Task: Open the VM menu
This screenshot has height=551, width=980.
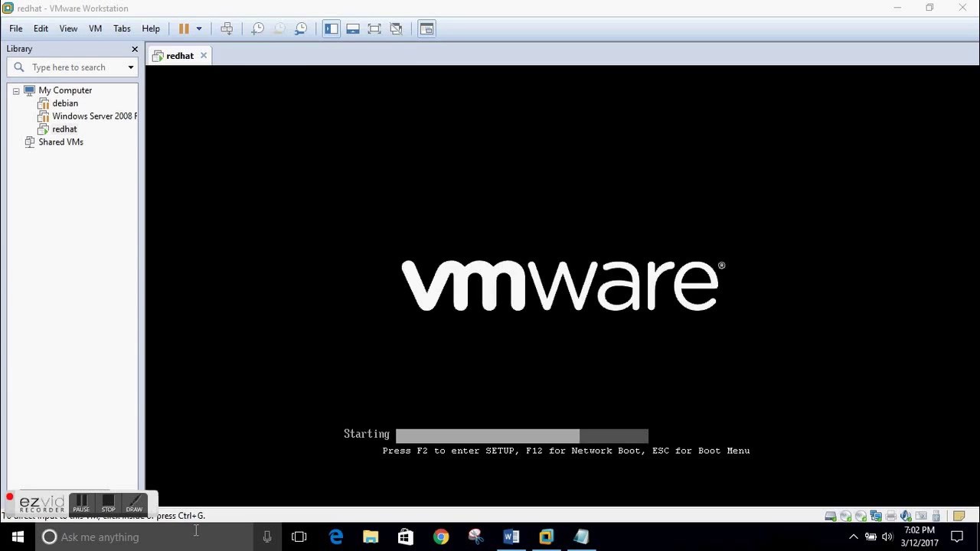Action: pyautogui.click(x=95, y=28)
